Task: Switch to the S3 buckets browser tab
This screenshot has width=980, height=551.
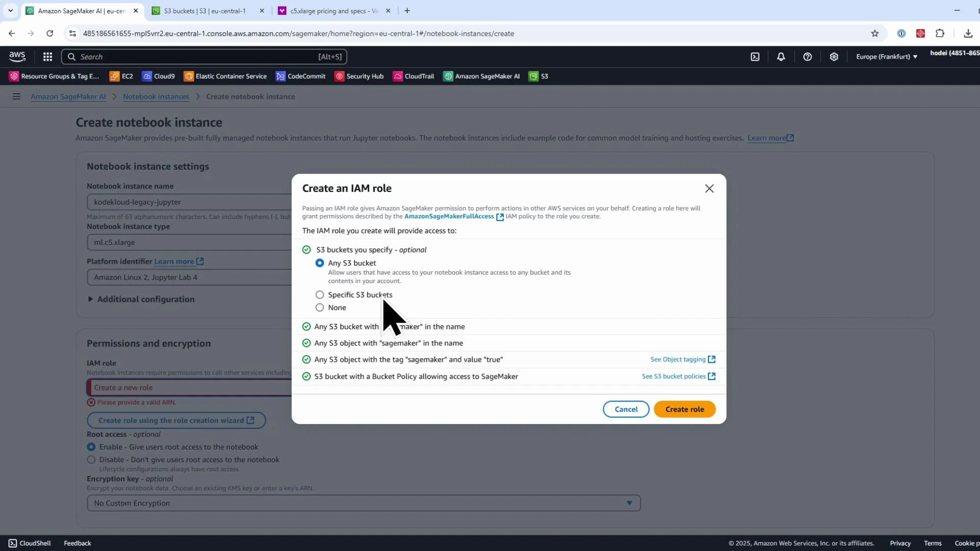Action: click(202, 10)
